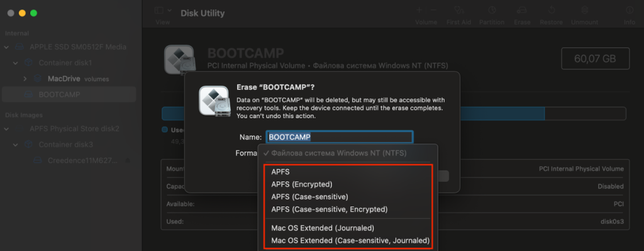The width and height of the screenshot is (644, 251).
Task: Select Container disk1 in sidebar
Action: pos(65,63)
